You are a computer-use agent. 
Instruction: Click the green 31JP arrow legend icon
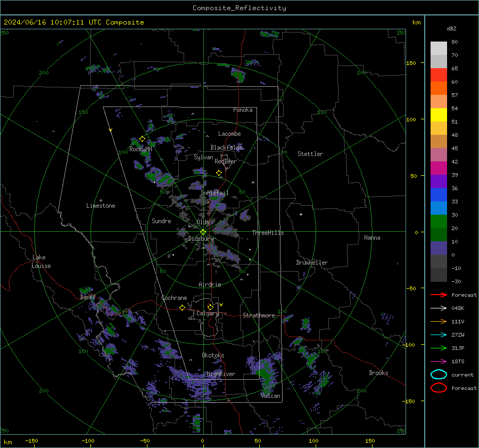[439, 348]
